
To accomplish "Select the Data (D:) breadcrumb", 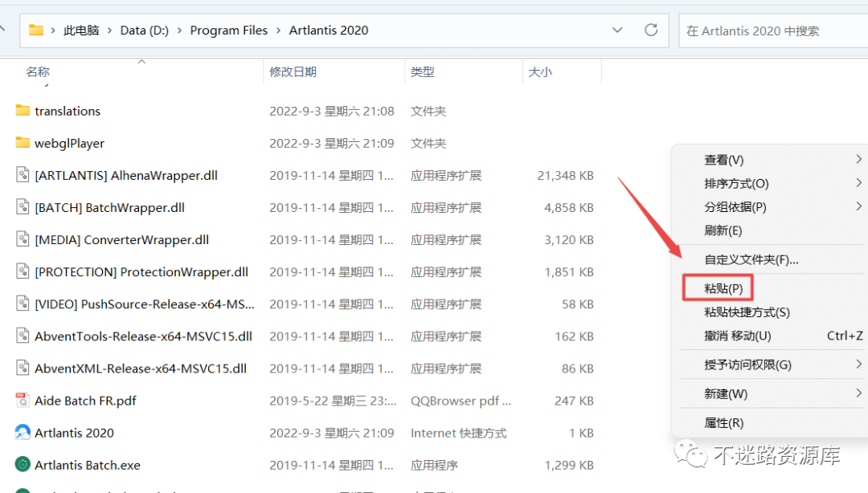I will click(x=145, y=30).
